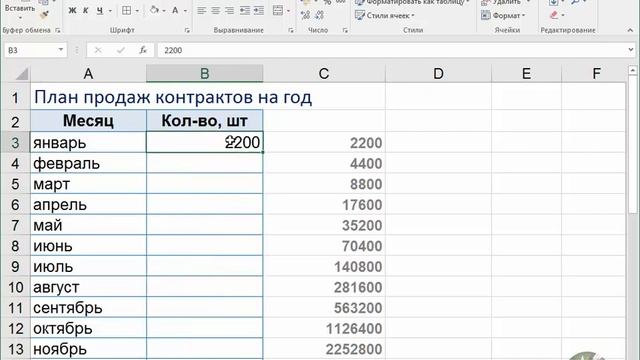The image size is (640, 360).
Task: Select the 'Месяц' header cell
Action: pos(88,121)
